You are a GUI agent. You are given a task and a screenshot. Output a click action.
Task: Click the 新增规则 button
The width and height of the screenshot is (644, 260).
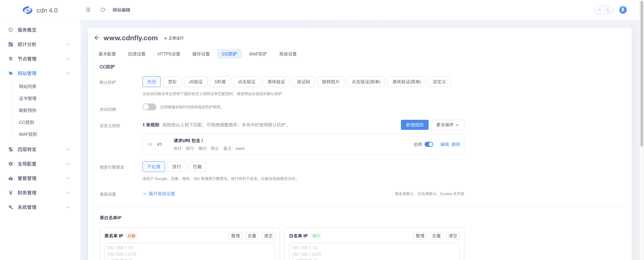click(414, 125)
